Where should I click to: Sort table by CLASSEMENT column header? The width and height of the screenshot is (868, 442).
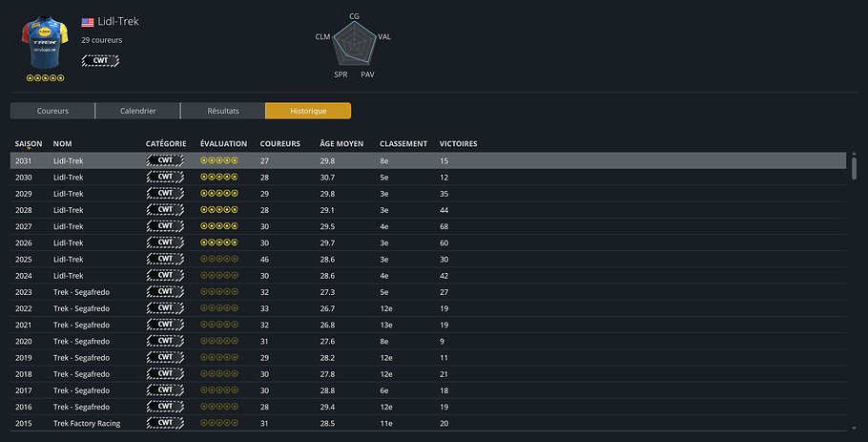403,144
